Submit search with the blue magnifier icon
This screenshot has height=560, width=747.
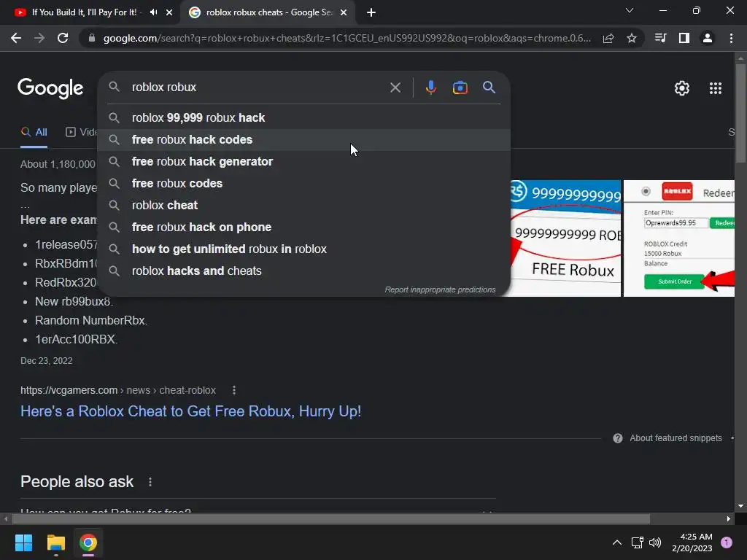click(x=489, y=87)
